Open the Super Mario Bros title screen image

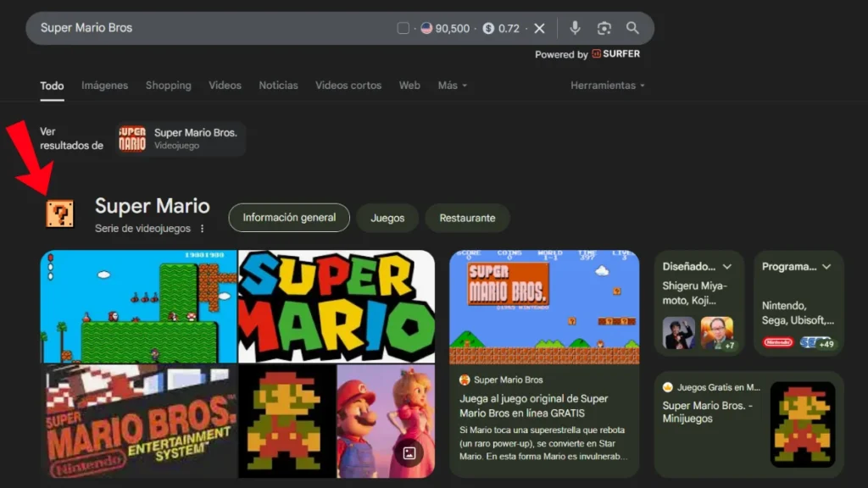point(544,307)
